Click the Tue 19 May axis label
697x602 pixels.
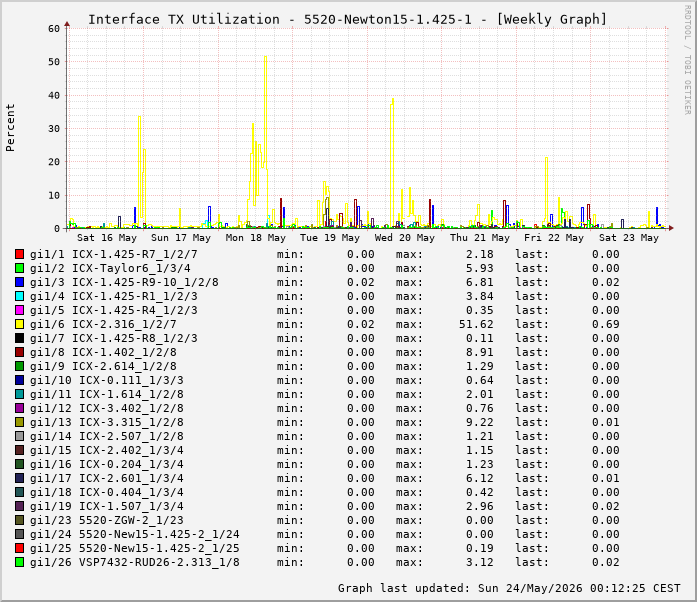[x=330, y=238]
